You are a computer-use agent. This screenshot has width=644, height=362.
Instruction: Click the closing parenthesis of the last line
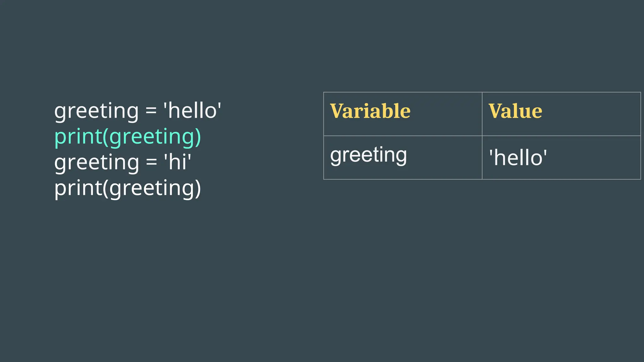click(198, 189)
